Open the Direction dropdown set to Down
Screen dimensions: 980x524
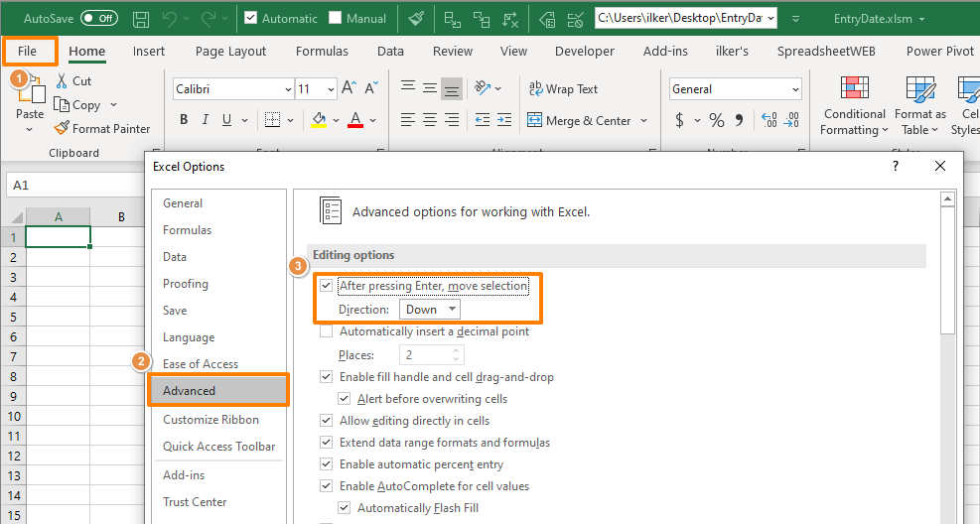coord(430,310)
